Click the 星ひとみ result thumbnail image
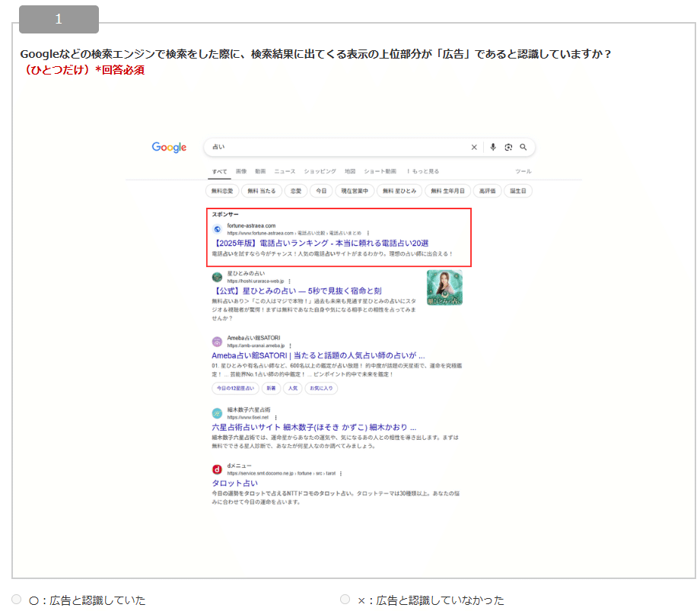700x611 pixels. point(444,288)
